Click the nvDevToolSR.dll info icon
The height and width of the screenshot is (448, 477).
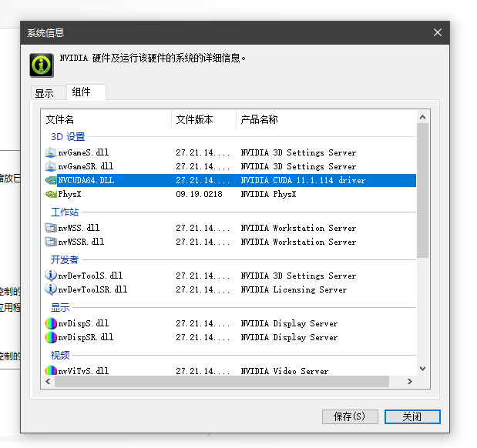(51, 289)
